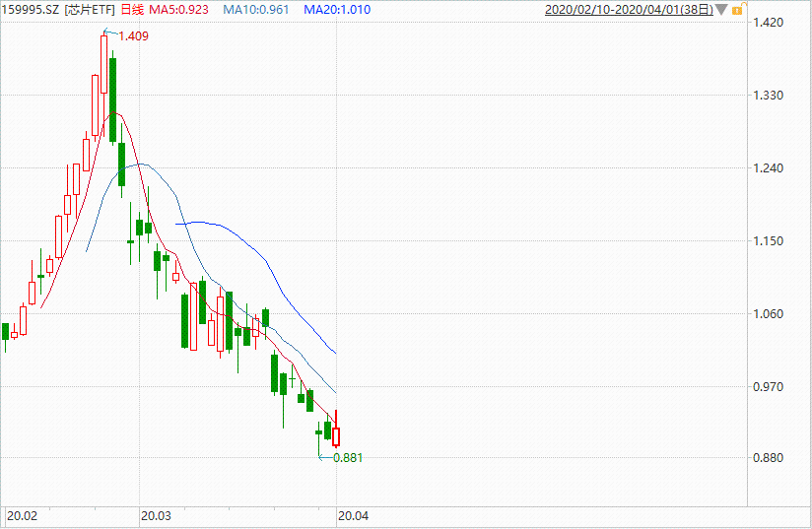
Task: Click the 20.02 date axis label
Action: [22, 515]
